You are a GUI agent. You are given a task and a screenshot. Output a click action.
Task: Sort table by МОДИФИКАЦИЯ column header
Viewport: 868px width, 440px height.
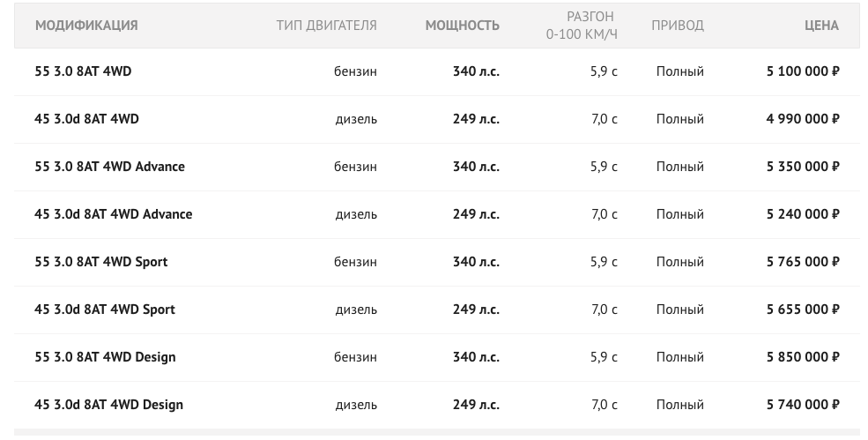[86, 26]
